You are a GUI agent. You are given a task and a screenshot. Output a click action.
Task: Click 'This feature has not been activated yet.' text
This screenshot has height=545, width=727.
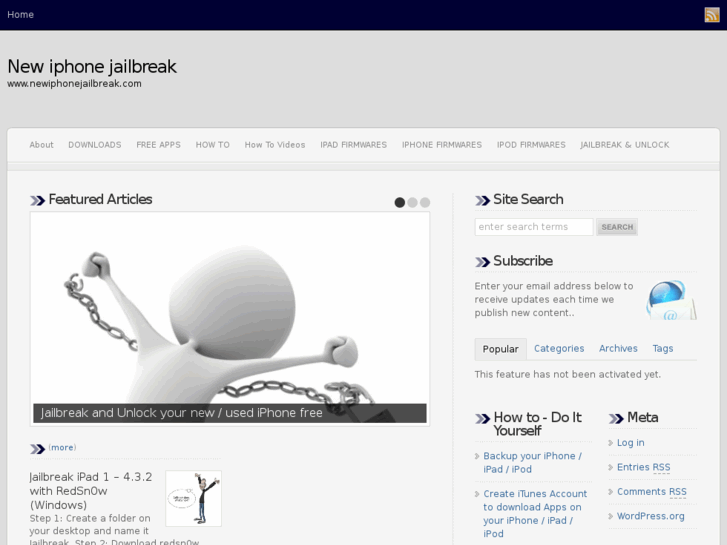point(568,374)
